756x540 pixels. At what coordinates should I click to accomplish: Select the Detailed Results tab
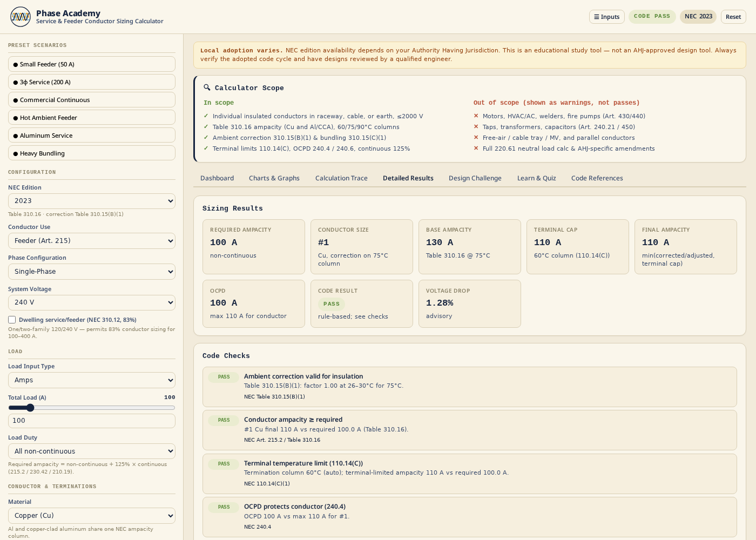tap(408, 178)
